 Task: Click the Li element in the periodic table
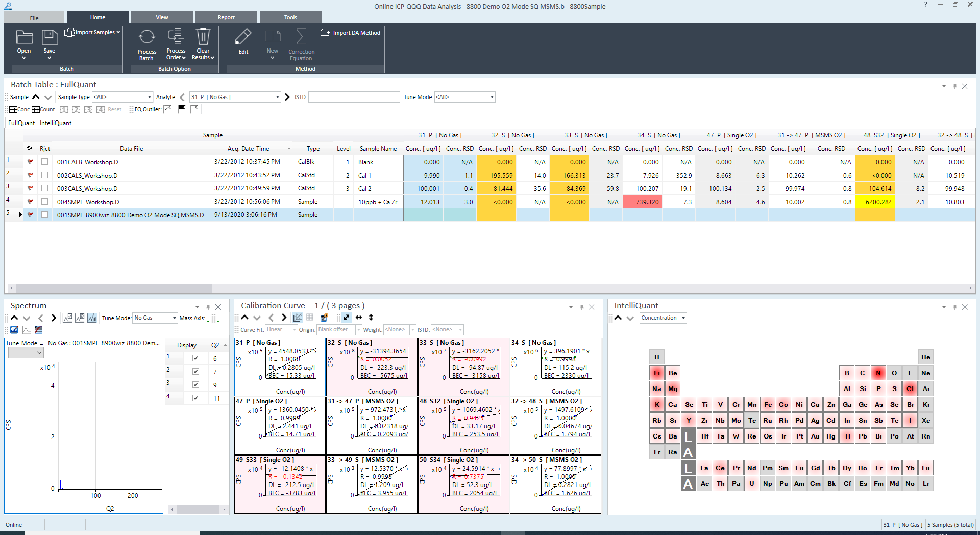(x=657, y=373)
